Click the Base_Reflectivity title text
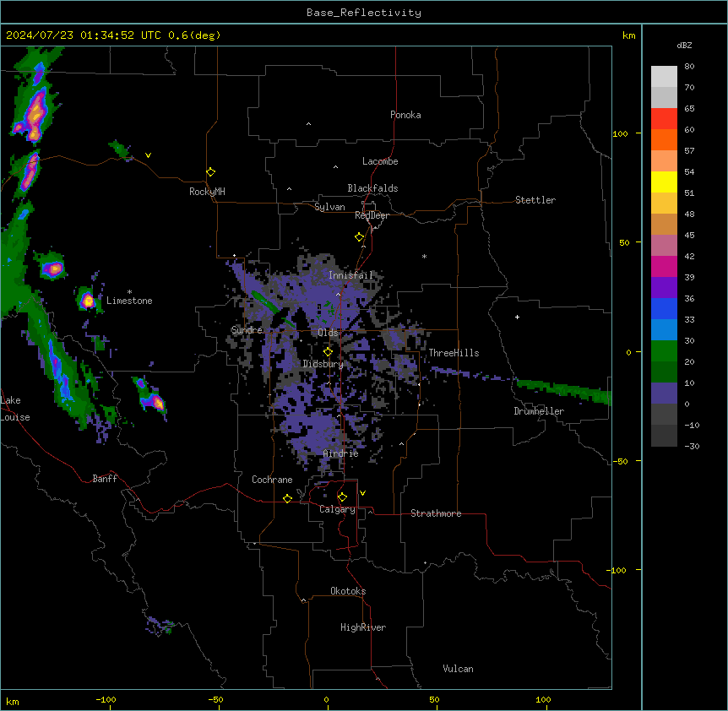Image resolution: width=728 pixels, height=711 pixels. click(364, 13)
